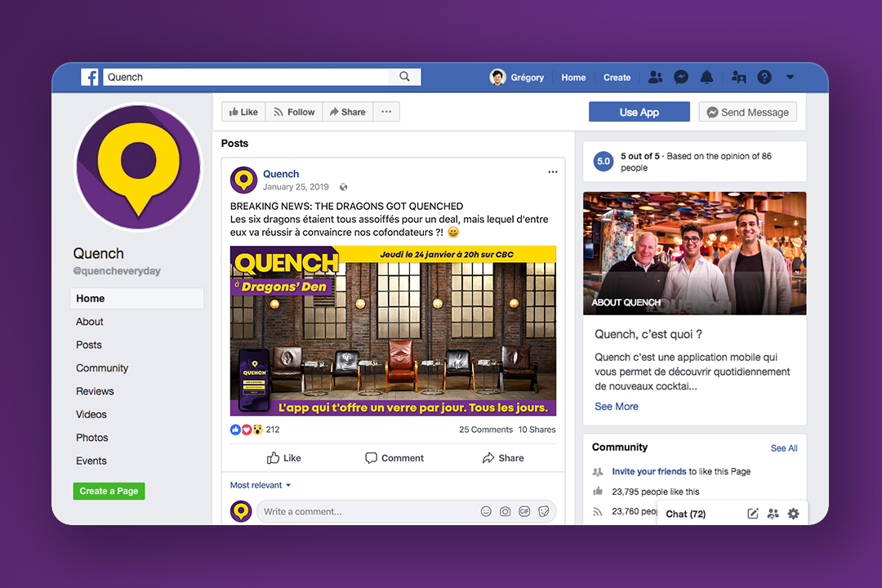Open the 25 Comments link

pyautogui.click(x=486, y=430)
